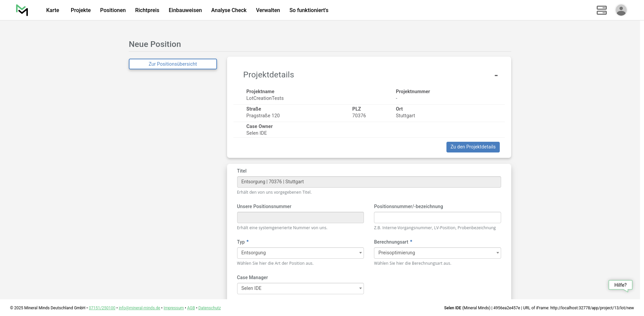This screenshot has height=316, width=644.
Task: Open the Berechnungsart dropdown
Action: coord(437,253)
